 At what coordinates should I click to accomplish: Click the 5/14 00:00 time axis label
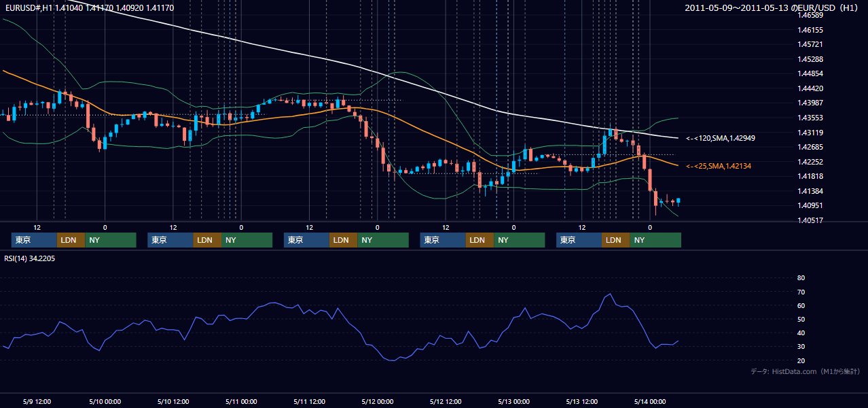650,401
